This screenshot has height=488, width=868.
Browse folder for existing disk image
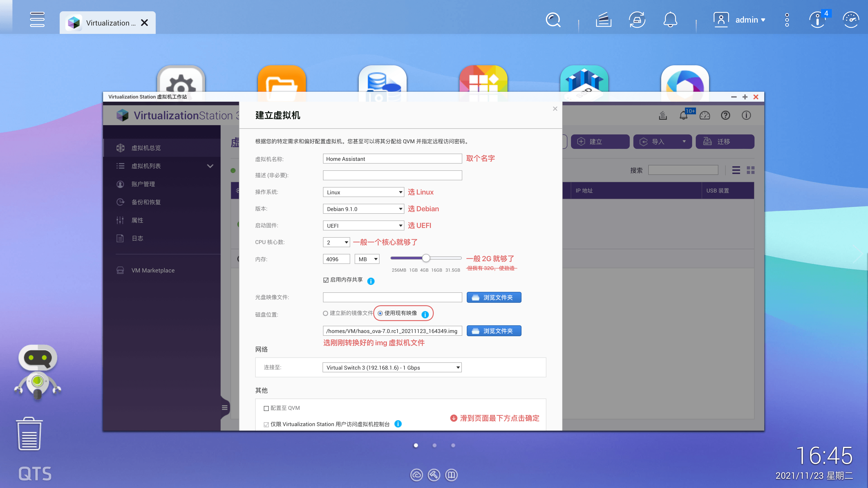pyautogui.click(x=494, y=331)
